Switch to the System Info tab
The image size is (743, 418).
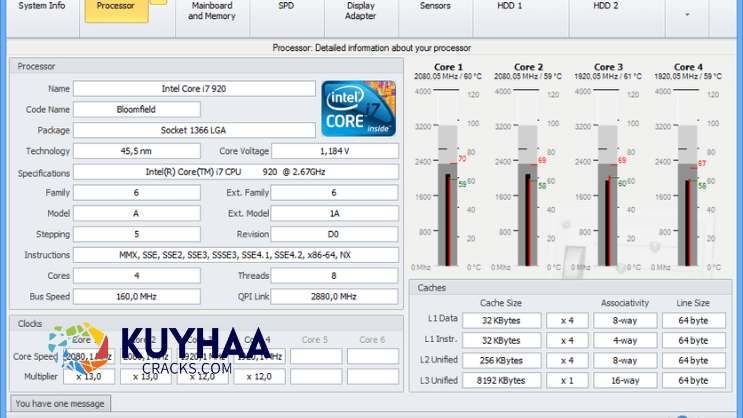[42, 6]
